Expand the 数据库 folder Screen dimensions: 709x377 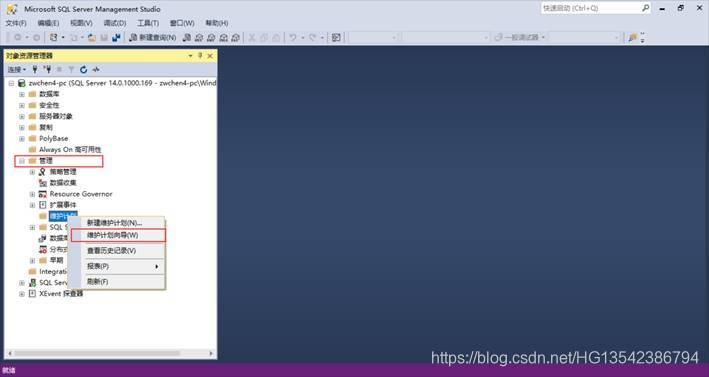[x=22, y=94]
